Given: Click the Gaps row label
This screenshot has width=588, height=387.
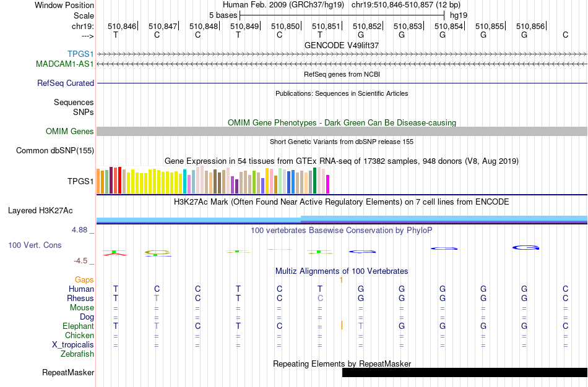Looking at the screenshot, I should (x=84, y=280).
